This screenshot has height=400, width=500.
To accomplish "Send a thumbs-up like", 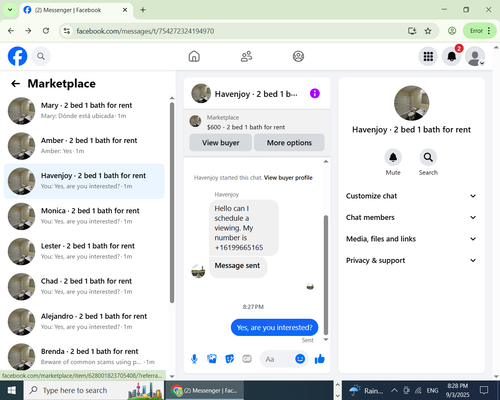I will pyautogui.click(x=320, y=359).
